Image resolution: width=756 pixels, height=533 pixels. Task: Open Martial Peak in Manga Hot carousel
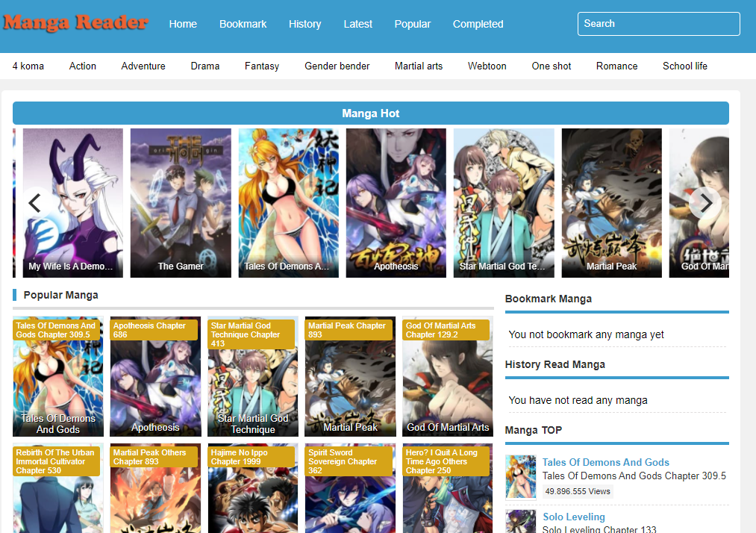(611, 203)
